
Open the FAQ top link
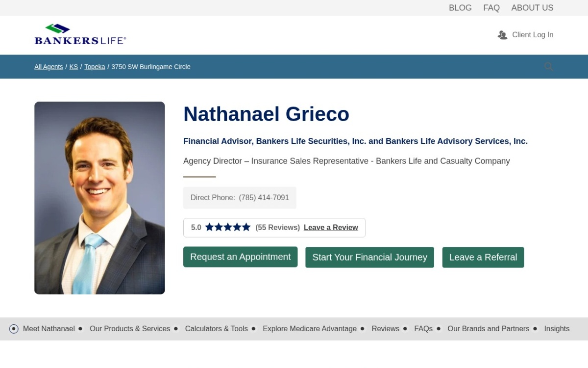[x=491, y=8]
